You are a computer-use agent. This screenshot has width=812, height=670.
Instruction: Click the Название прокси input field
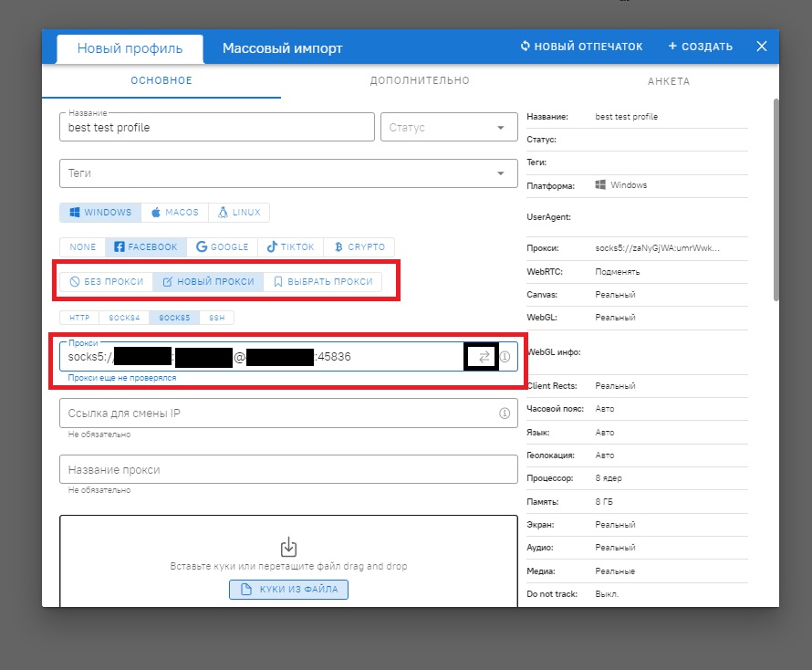(288, 469)
